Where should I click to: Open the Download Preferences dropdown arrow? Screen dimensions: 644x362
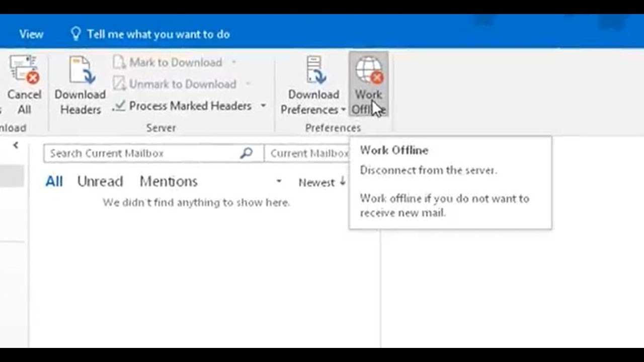tap(343, 110)
